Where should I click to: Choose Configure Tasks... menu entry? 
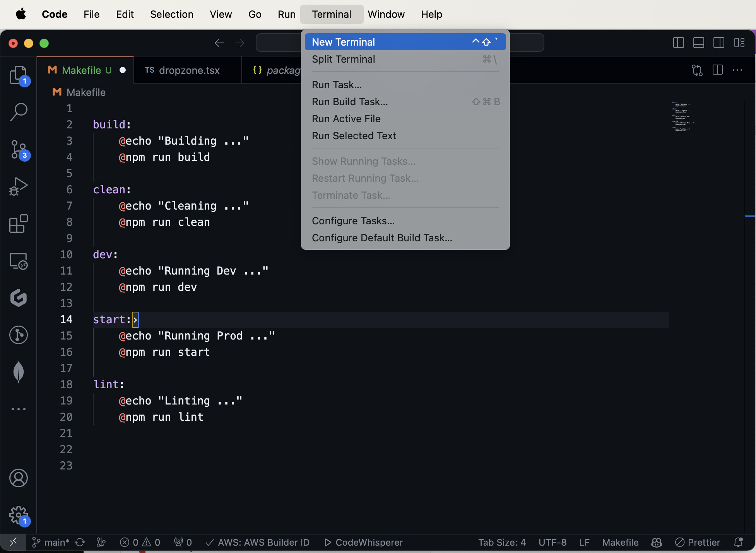405,221
